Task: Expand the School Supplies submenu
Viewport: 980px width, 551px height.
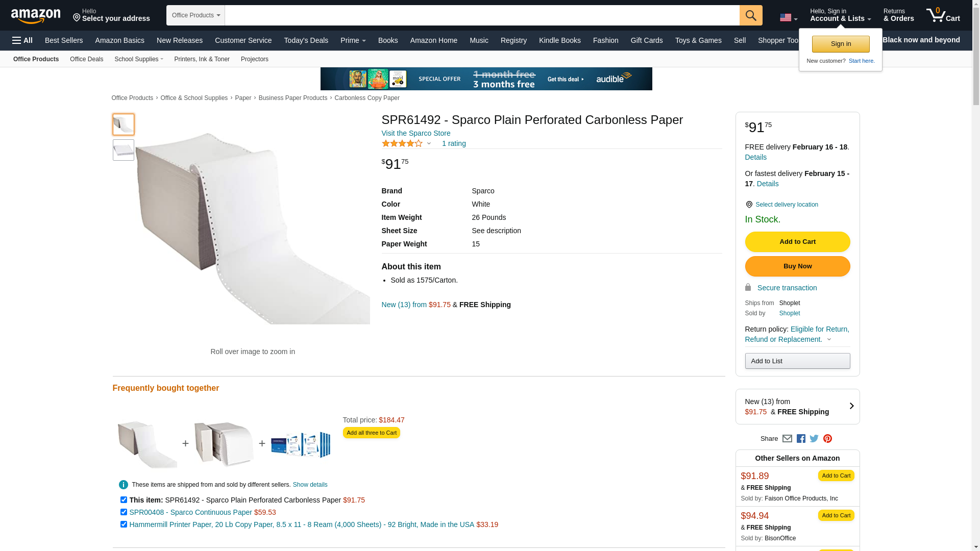Action: (x=139, y=59)
